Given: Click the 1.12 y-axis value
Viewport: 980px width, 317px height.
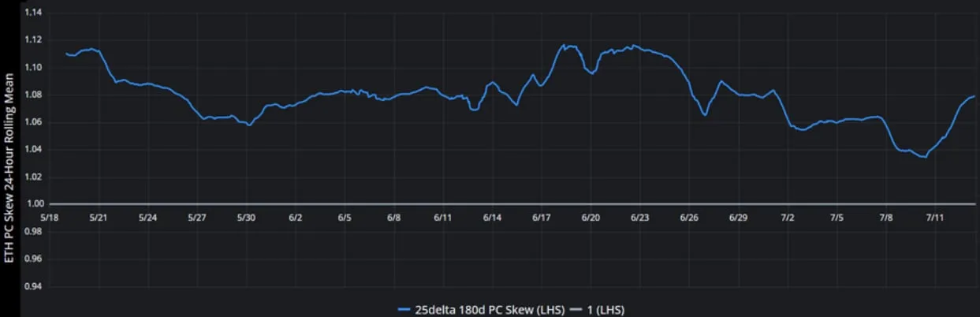Looking at the screenshot, I should pos(34,40).
